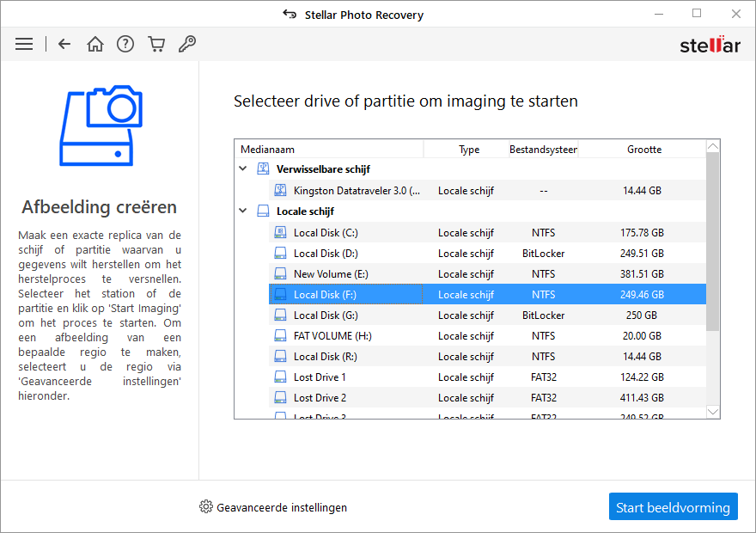Image resolution: width=756 pixels, height=533 pixels.
Task: Sort by the Type column header
Action: tap(466, 150)
